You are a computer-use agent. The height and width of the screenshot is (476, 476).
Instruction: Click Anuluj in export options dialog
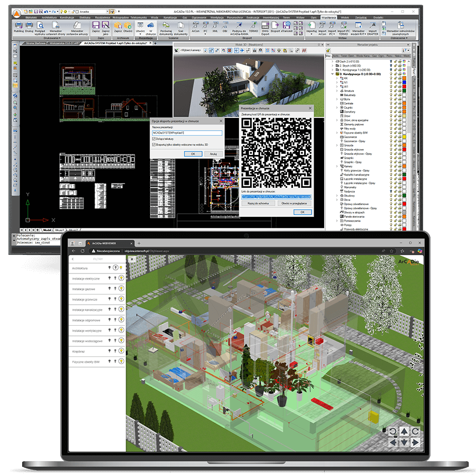click(214, 154)
